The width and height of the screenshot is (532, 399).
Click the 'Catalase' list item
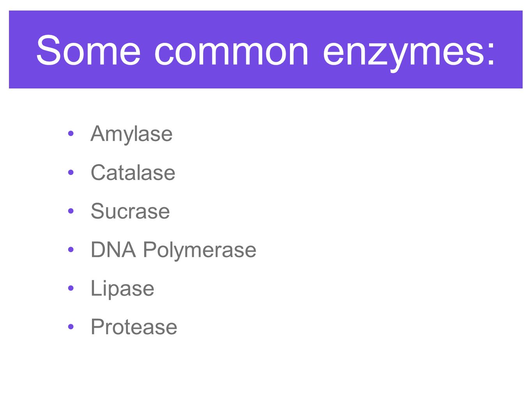(133, 173)
